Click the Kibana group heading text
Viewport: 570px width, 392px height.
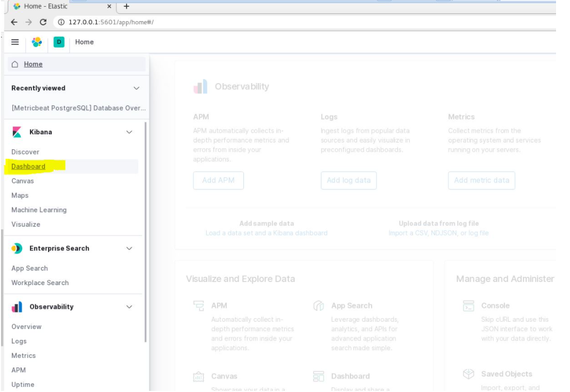coord(41,132)
